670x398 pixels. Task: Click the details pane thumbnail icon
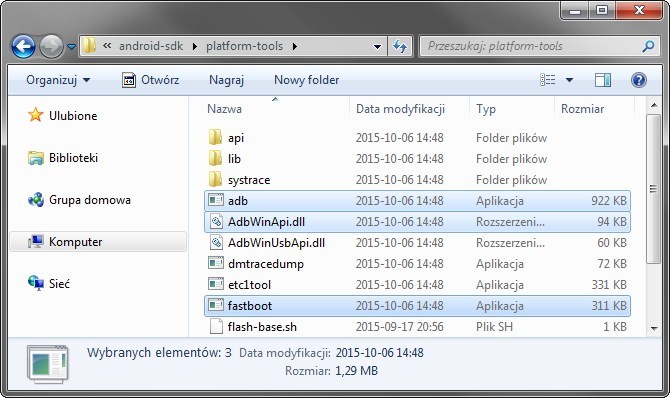point(47,364)
